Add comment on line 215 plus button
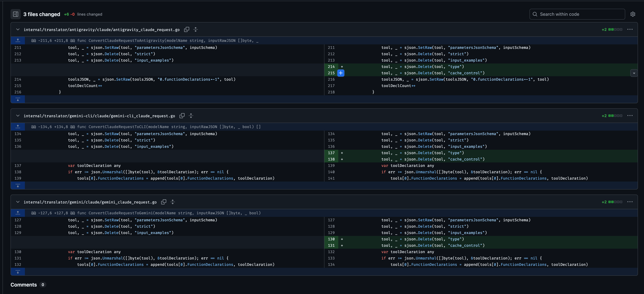Image resolution: width=644 pixels, height=294 pixels. tap(341, 73)
